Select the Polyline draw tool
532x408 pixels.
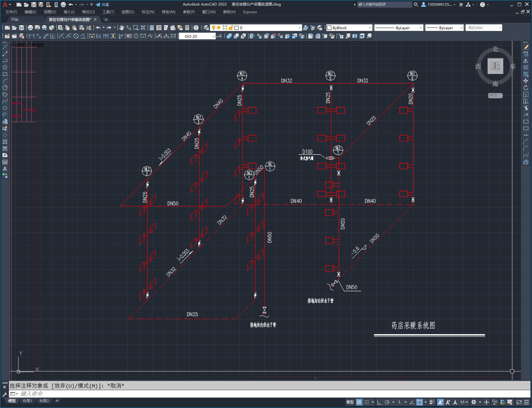click(5, 61)
